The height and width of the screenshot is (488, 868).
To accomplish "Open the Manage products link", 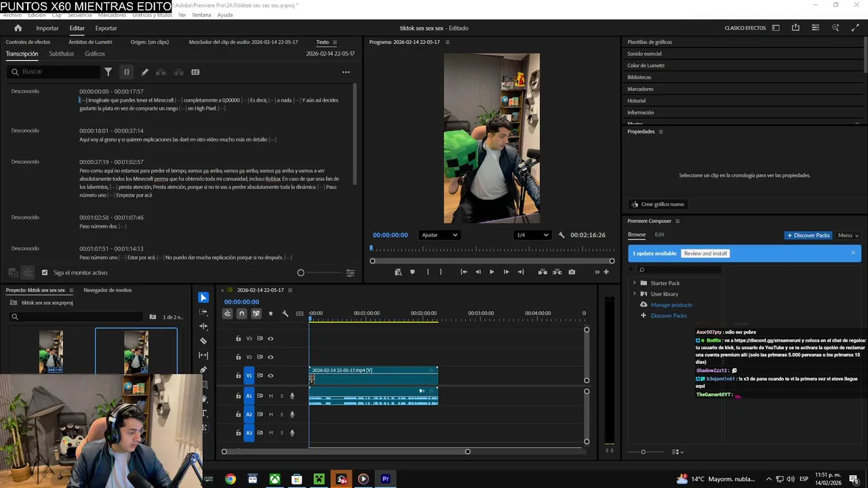I will (671, 305).
